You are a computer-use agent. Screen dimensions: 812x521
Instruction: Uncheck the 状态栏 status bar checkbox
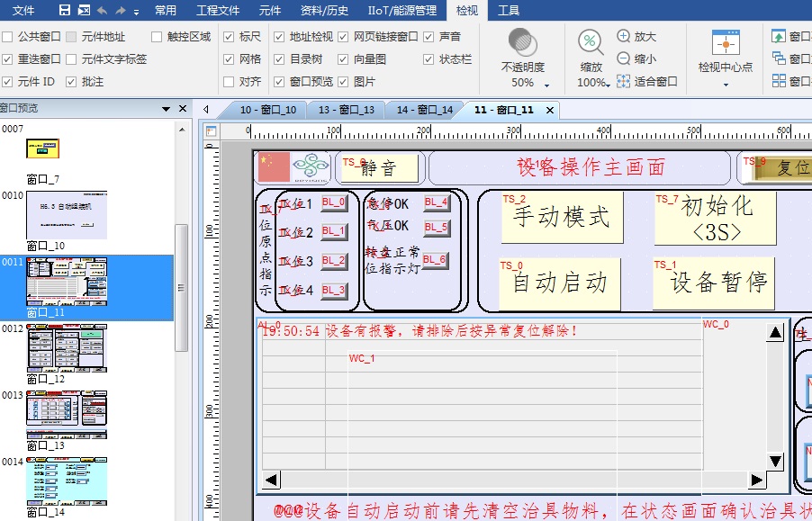[429, 59]
